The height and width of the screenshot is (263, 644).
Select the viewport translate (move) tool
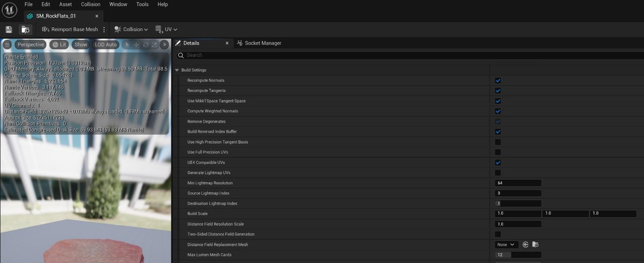coord(137,44)
